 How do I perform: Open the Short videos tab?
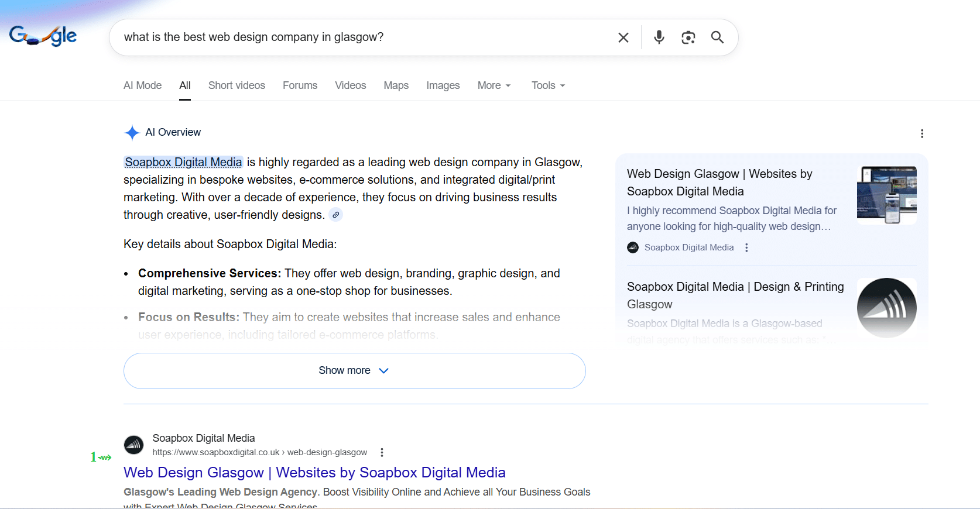tap(237, 85)
